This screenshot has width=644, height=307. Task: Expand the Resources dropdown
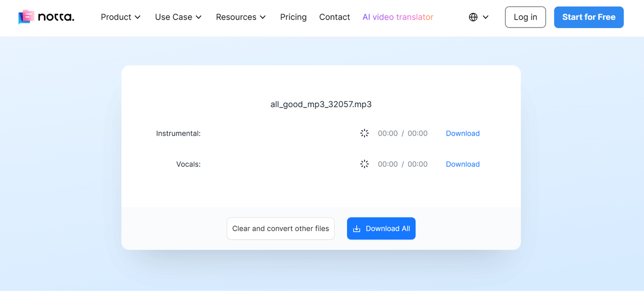pos(241,17)
